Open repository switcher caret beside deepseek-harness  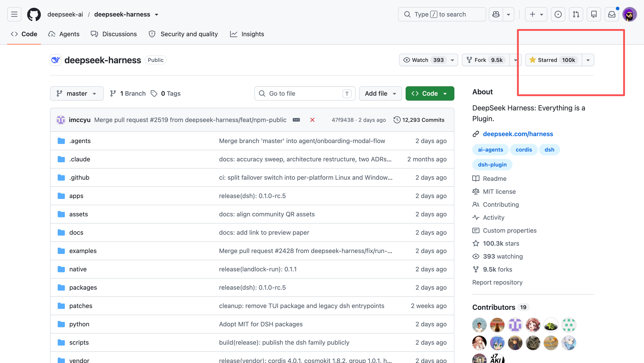pyautogui.click(x=157, y=15)
